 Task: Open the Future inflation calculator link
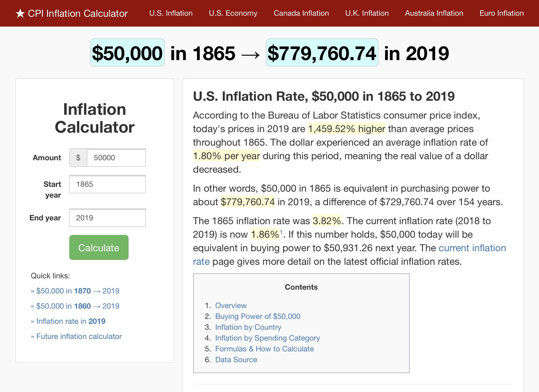79,337
